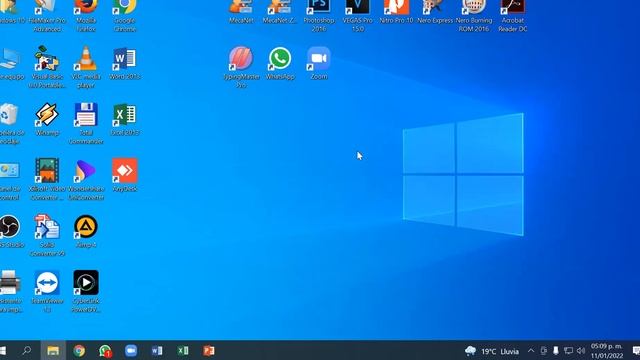Open File Explorer from the taskbar

[53, 351]
